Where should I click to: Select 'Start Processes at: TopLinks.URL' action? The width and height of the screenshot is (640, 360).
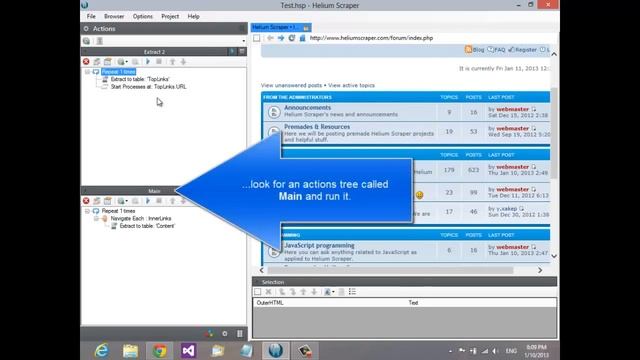(x=148, y=87)
